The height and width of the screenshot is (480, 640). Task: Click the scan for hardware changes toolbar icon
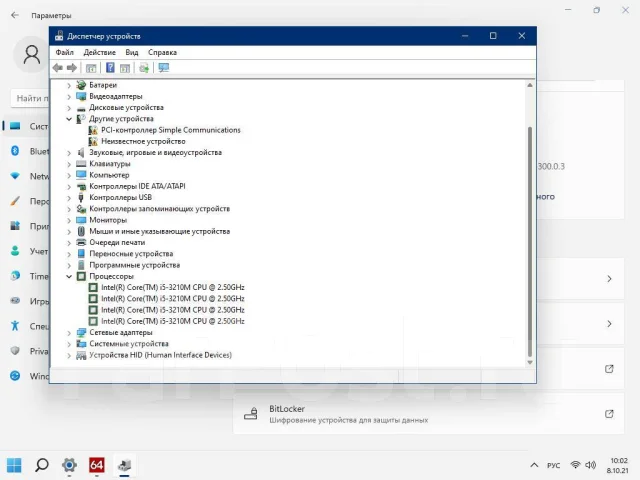tap(144, 68)
